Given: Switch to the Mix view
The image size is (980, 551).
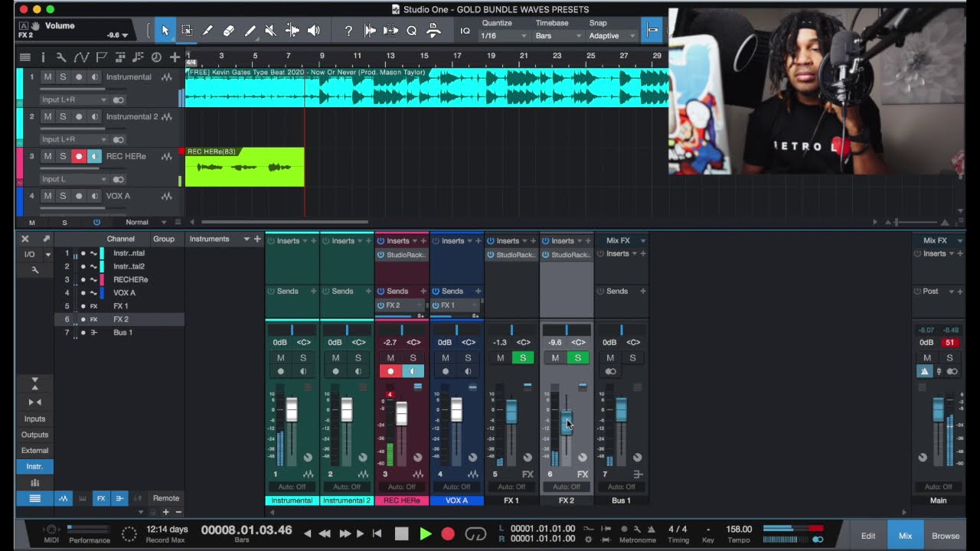Looking at the screenshot, I should [x=905, y=536].
